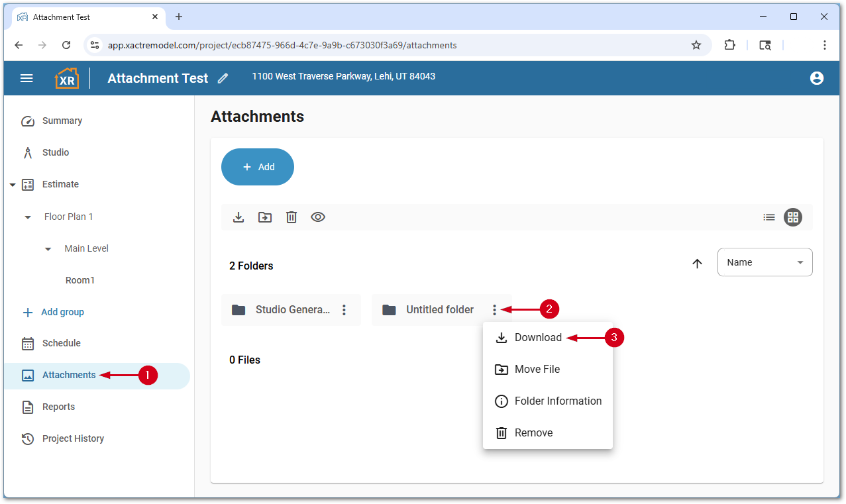Open the user account profile icon
Screen dimensions: 846x504
816,78
